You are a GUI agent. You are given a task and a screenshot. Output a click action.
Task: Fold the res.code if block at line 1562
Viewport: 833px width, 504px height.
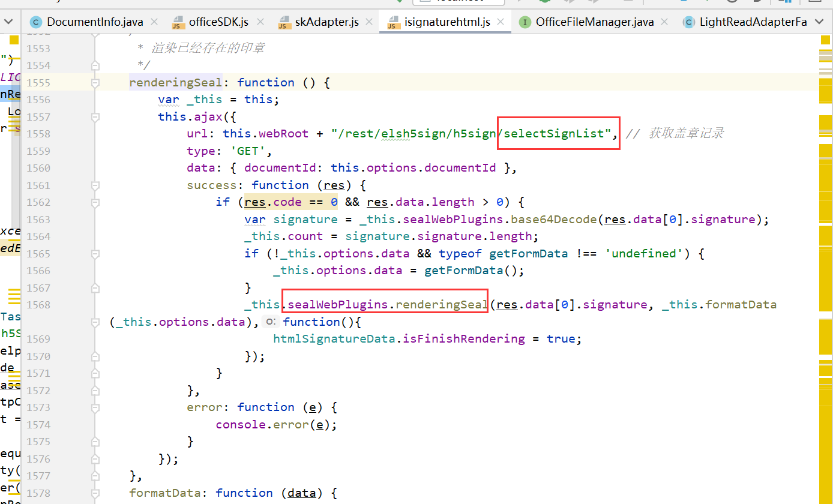click(x=95, y=202)
